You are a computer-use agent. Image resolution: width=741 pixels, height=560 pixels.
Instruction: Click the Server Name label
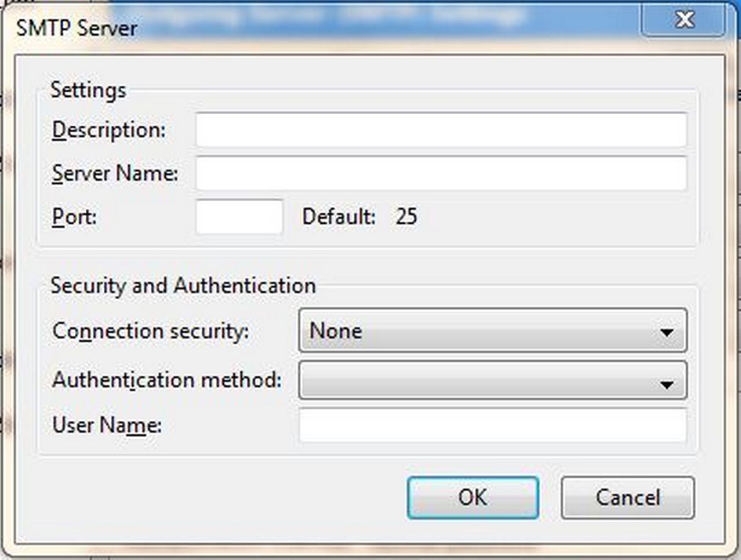(x=115, y=173)
